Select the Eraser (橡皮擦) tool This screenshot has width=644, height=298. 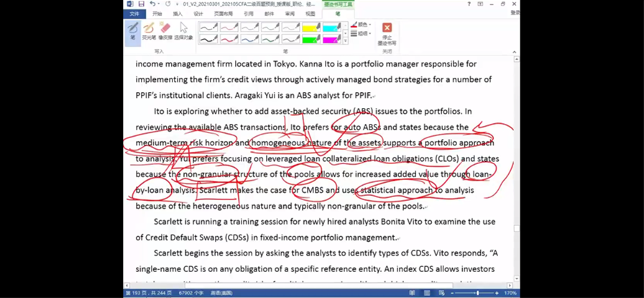(165, 31)
